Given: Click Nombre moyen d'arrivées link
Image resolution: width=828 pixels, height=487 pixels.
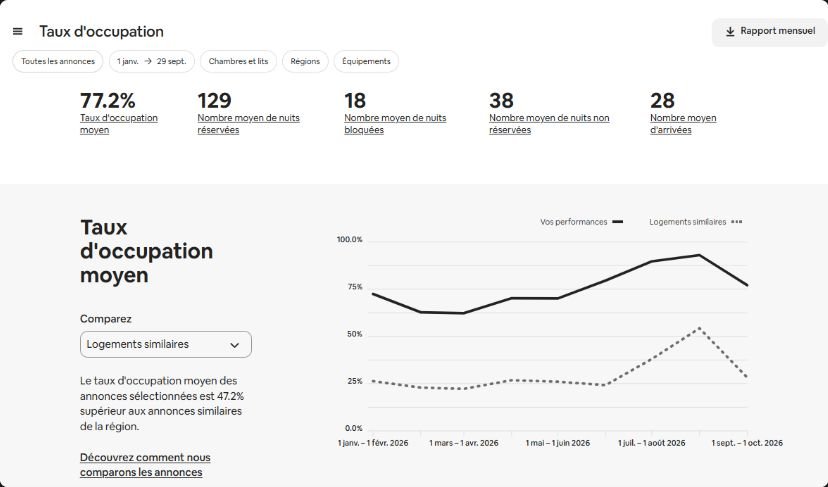Looking at the screenshot, I should pos(683,124).
